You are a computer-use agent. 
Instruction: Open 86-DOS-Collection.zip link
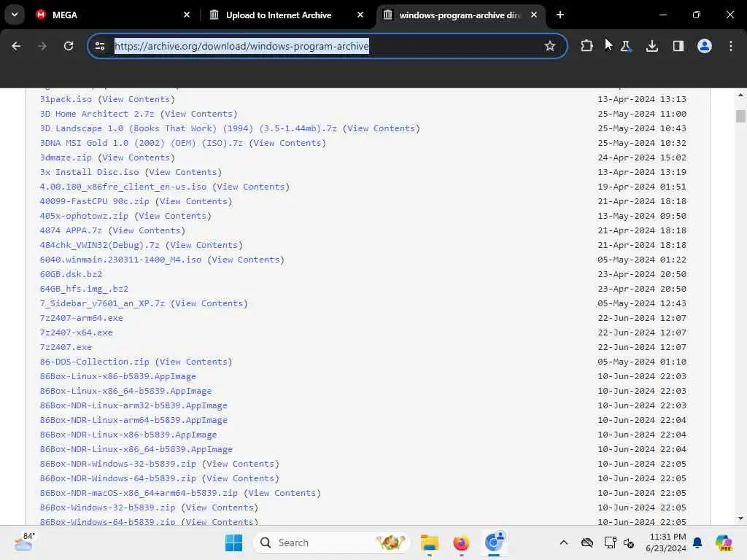(94, 362)
